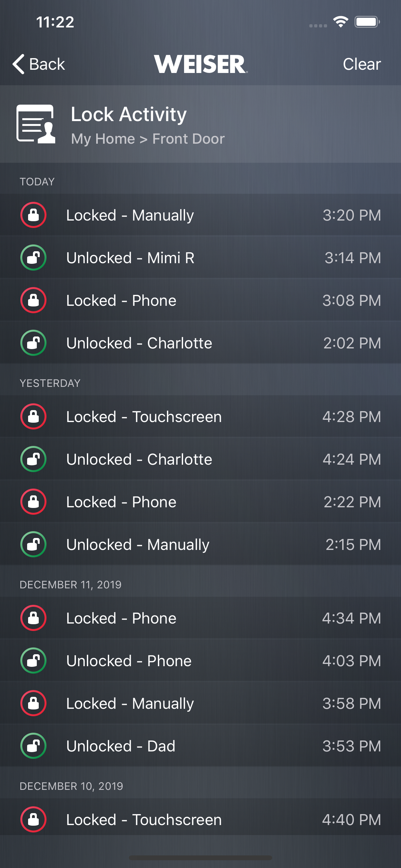Tap the Wi-Fi status icon
This screenshot has width=401, height=868.
tap(341, 22)
